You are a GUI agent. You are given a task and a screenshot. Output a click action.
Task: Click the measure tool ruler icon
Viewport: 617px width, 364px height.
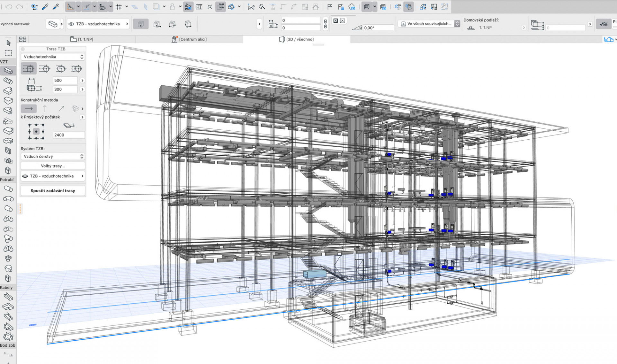pyautogui.click(x=199, y=7)
